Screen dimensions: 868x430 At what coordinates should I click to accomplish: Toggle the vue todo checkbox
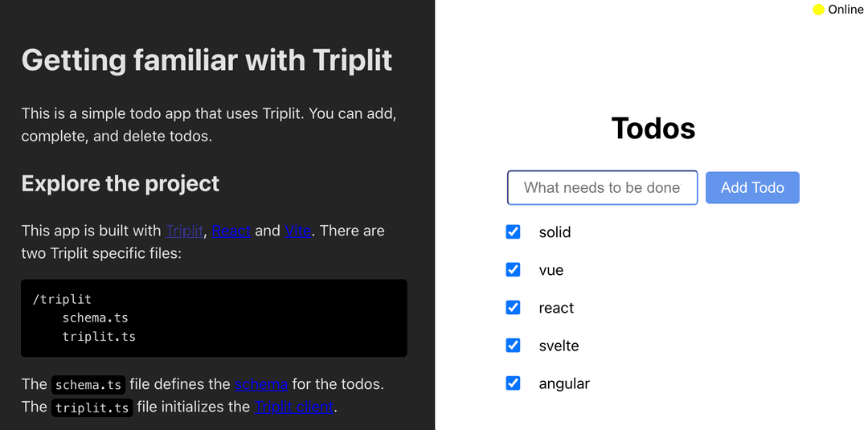513,269
